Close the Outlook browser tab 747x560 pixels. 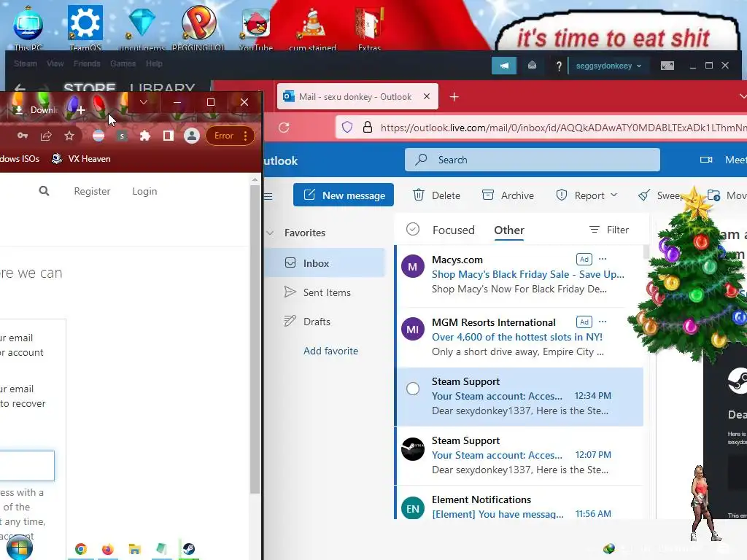click(427, 96)
